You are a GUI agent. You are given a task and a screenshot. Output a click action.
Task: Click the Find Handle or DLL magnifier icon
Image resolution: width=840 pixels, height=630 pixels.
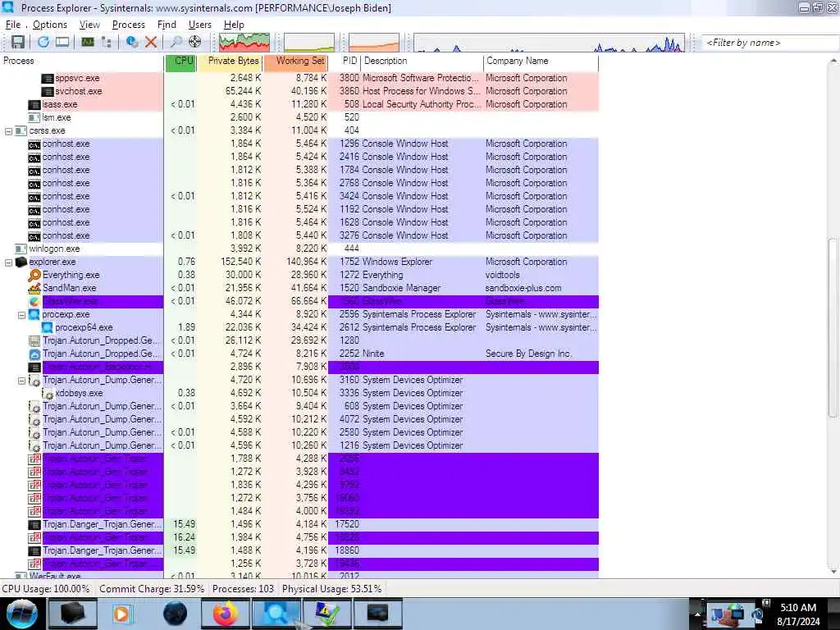tap(176, 42)
